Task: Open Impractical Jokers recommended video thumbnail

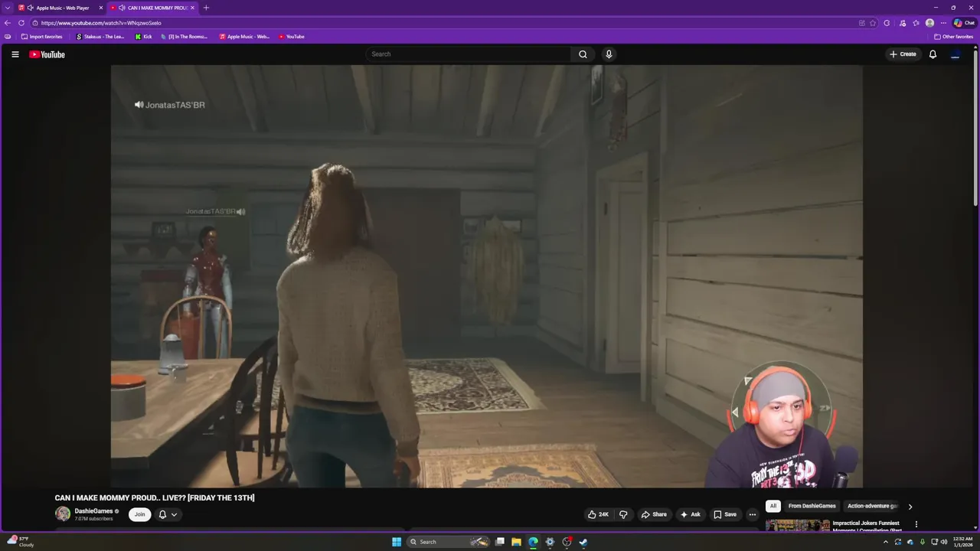Action: point(798,525)
